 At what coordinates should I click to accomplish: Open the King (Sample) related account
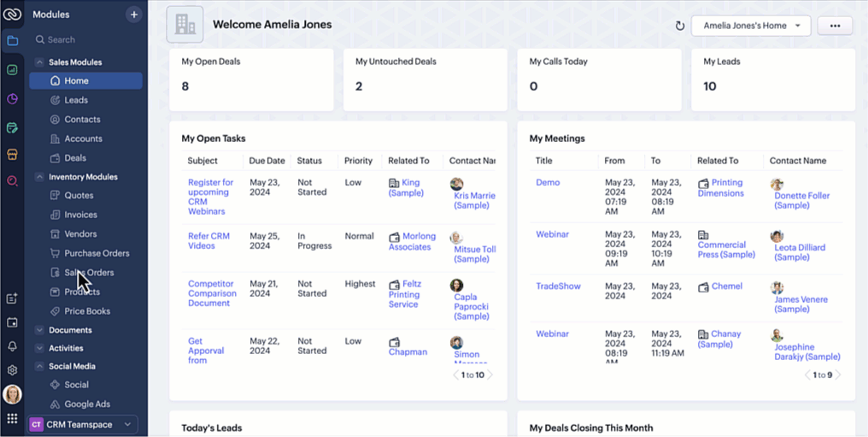(x=406, y=188)
